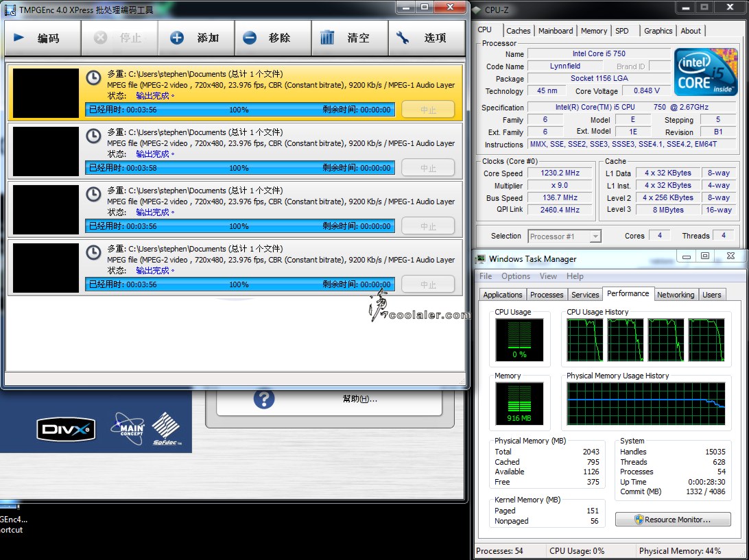Click the 100% progress bar of the last job
The width and height of the screenshot is (749, 560).
tap(240, 284)
